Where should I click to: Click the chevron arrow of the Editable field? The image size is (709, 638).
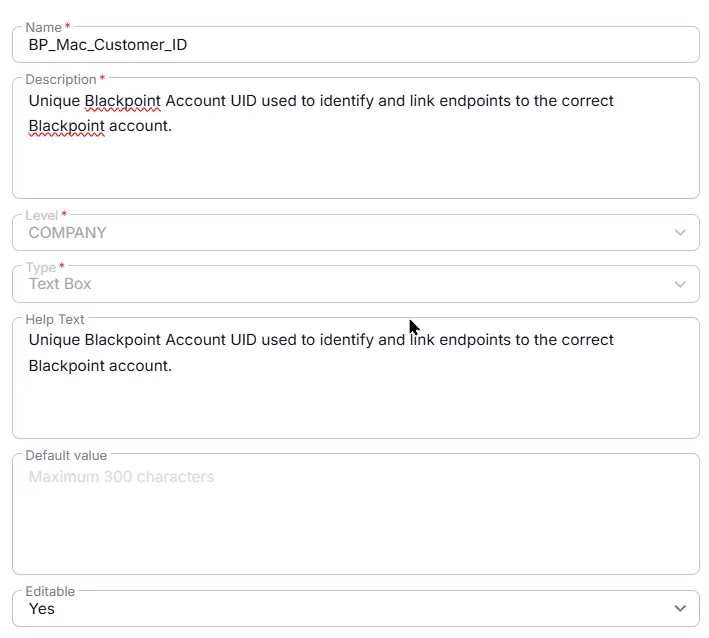click(680, 609)
